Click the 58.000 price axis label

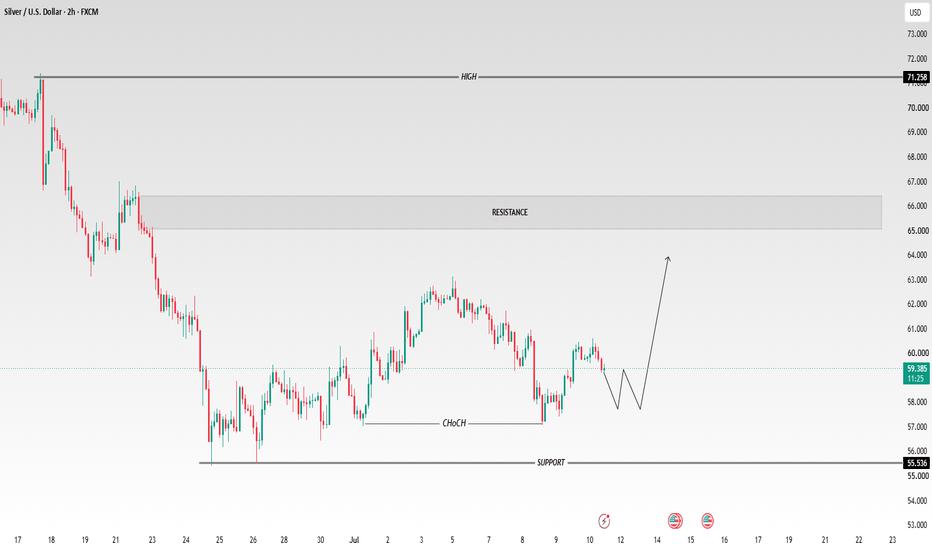pyautogui.click(x=917, y=403)
